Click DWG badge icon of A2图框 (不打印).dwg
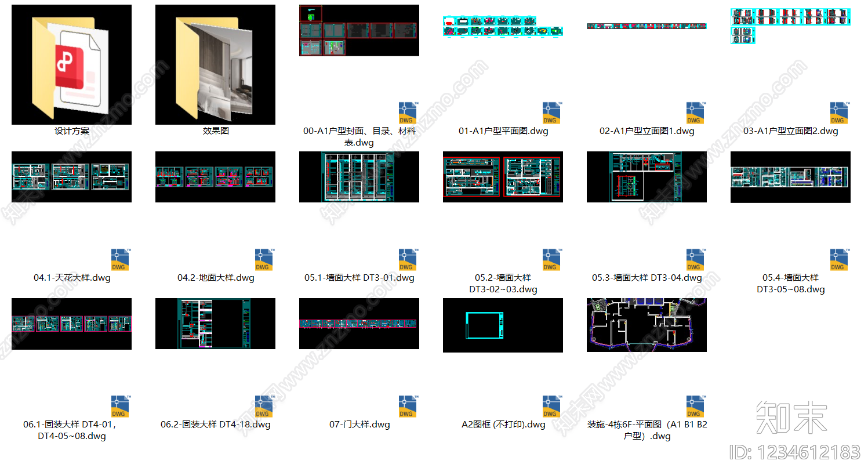This screenshot has height=475, width=868. 551,407
